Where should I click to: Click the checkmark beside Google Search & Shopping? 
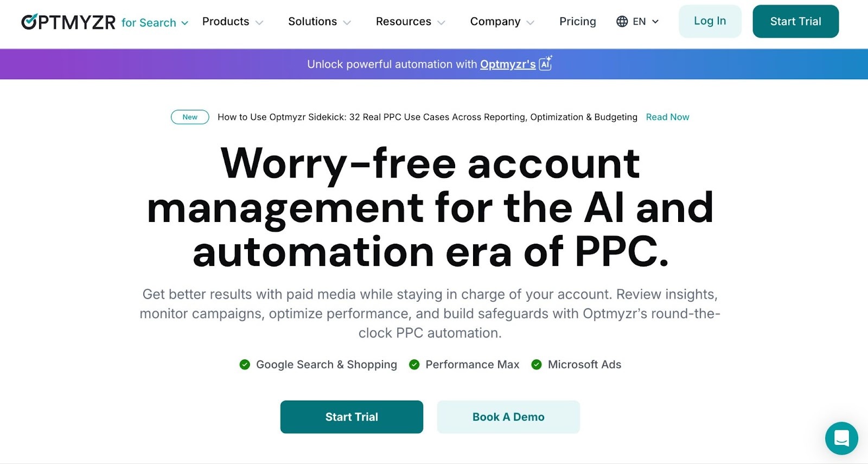245,365
